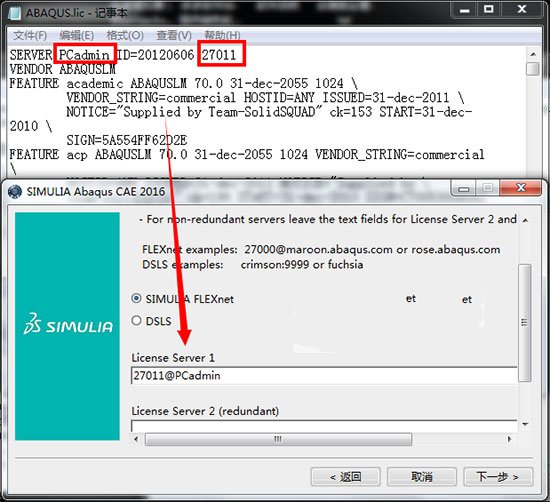
Task: Minimize the ABAQUS.lic Notepad window
Action: [465, 10]
